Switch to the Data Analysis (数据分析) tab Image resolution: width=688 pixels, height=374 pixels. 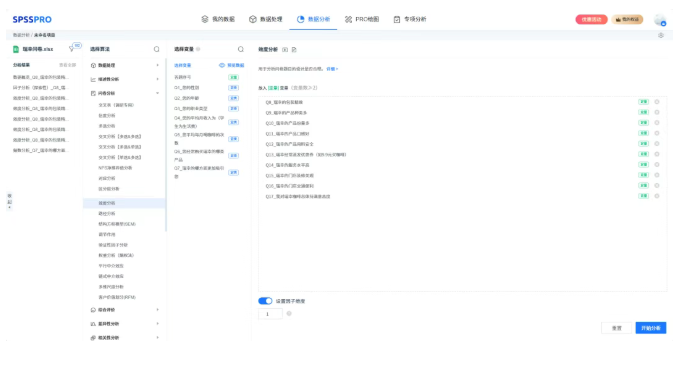pos(313,19)
